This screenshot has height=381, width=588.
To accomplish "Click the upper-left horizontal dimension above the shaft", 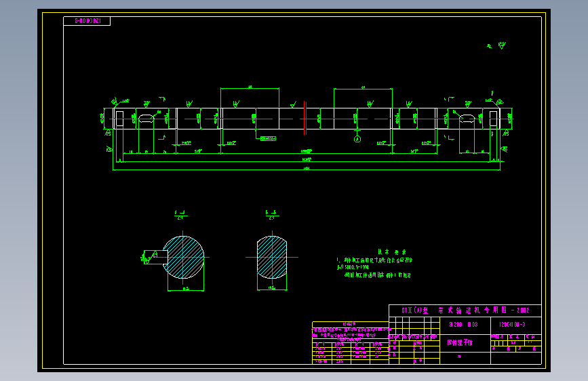I will [250, 87].
